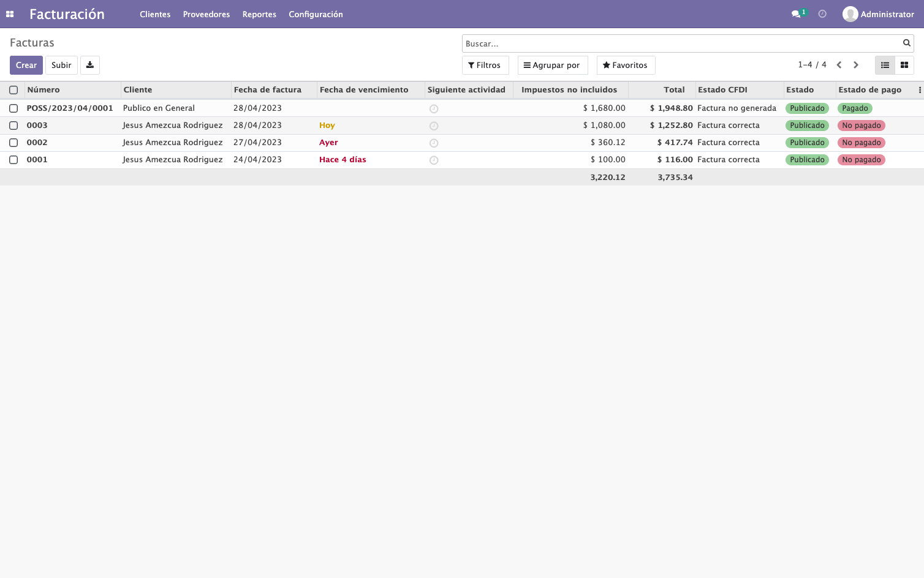Open optional columns menu in table header
The image size is (924, 578).
point(920,90)
